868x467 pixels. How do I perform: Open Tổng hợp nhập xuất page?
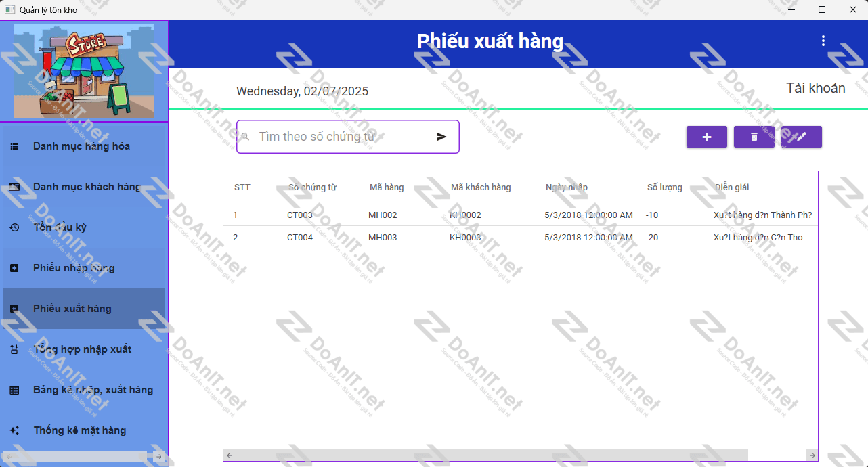[x=84, y=349]
